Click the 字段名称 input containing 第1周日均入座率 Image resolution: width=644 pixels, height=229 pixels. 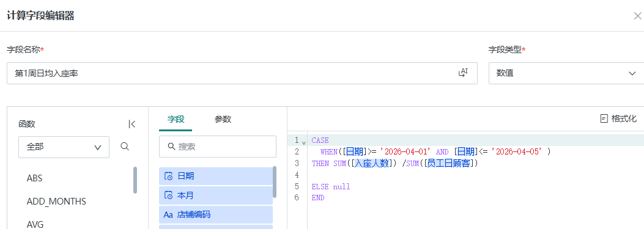point(242,73)
